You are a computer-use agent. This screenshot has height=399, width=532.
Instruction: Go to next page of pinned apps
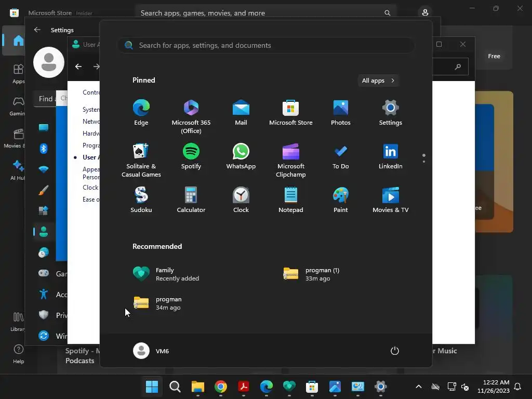424,162
